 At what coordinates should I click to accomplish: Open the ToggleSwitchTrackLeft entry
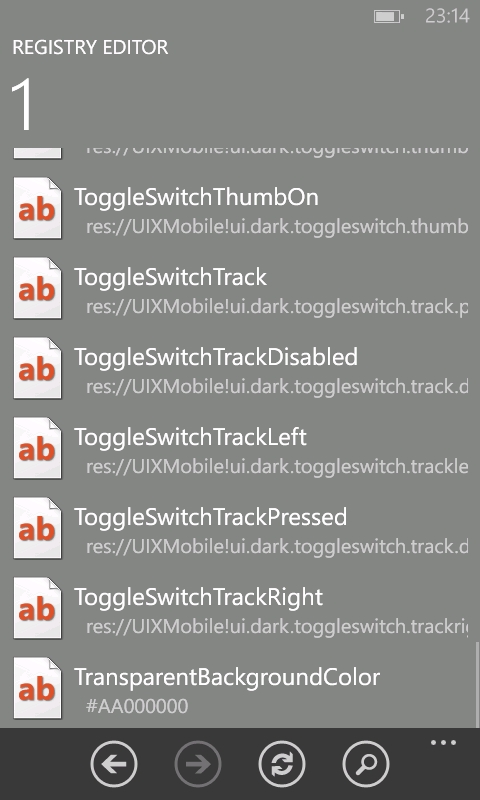click(240, 449)
